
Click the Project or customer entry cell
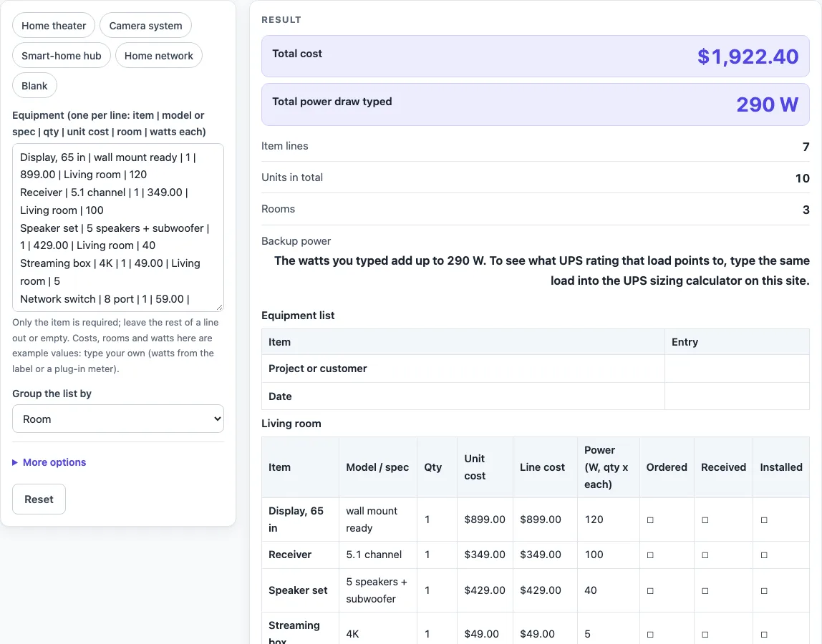737,369
